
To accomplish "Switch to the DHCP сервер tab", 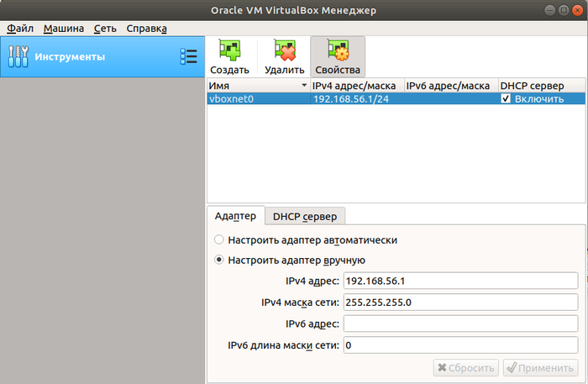I will [305, 216].
